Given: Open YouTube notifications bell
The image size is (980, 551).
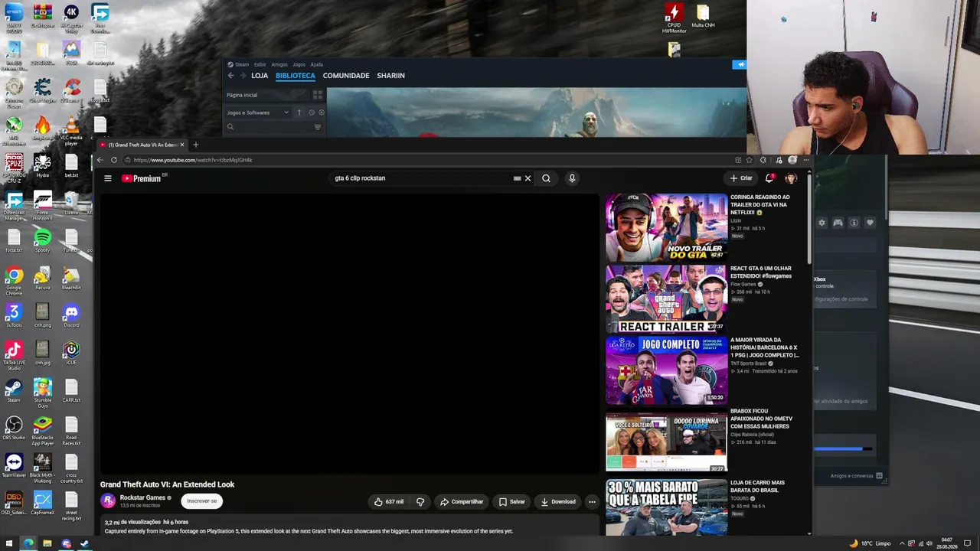Looking at the screenshot, I should 769,178.
